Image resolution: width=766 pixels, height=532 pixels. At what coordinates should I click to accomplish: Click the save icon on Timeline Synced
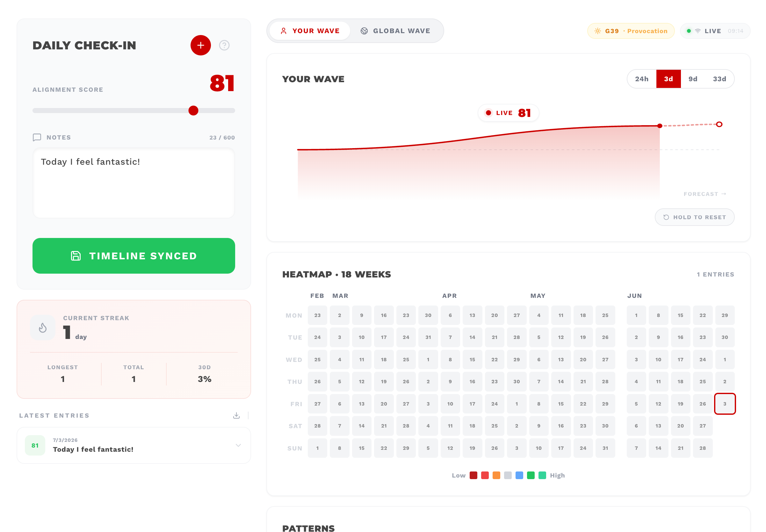coord(76,256)
